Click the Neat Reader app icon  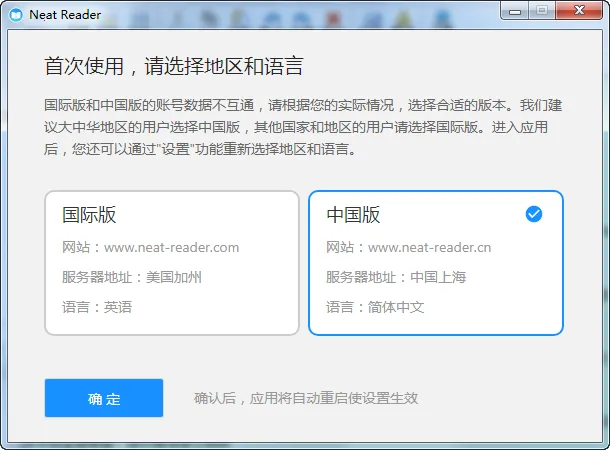pos(16,15)
